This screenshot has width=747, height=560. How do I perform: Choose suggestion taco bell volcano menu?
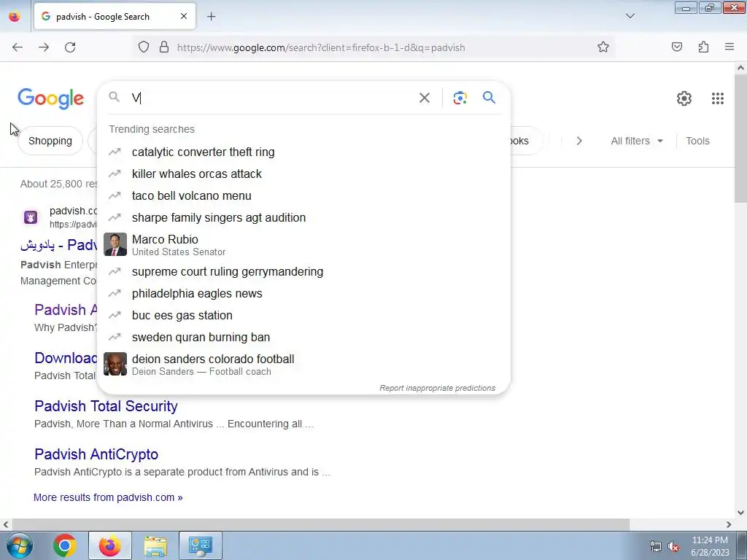[x=303, y=195]
